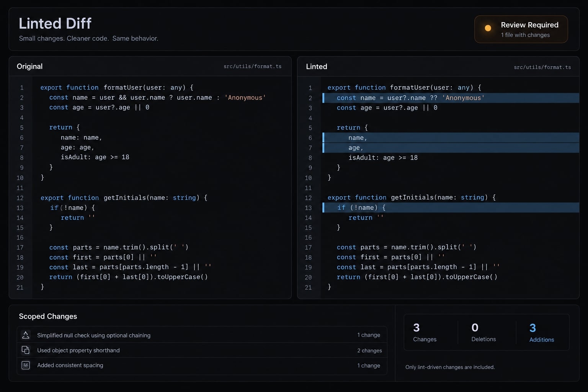The image size is (588, 392).
Task: Click 'export function formatUser' line in Linted panel
Action: [404, 88]
